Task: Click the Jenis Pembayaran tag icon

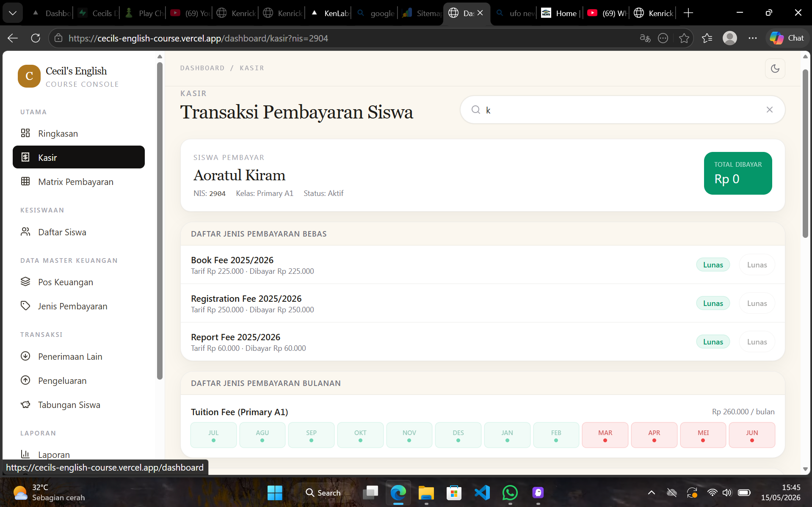Action: [x=25, y=306]
